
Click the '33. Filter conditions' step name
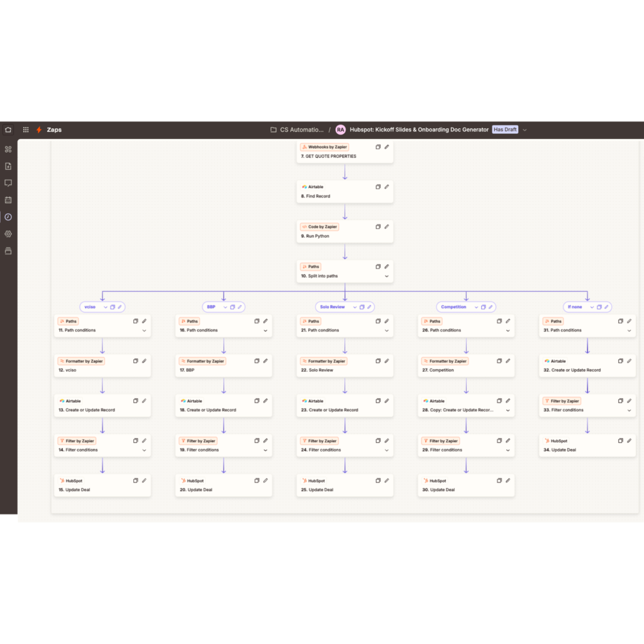coord(563,410)
